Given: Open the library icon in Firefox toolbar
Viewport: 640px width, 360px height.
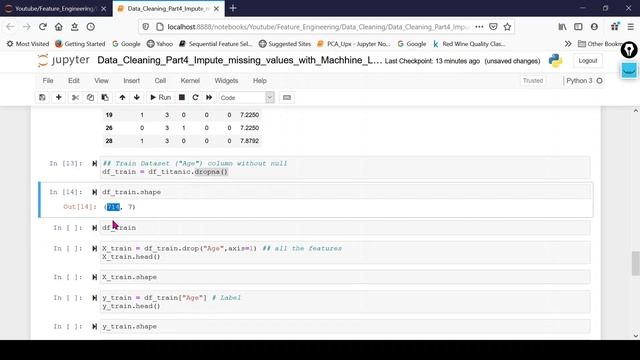Looking at the screenshot, I should click(562, 27).
